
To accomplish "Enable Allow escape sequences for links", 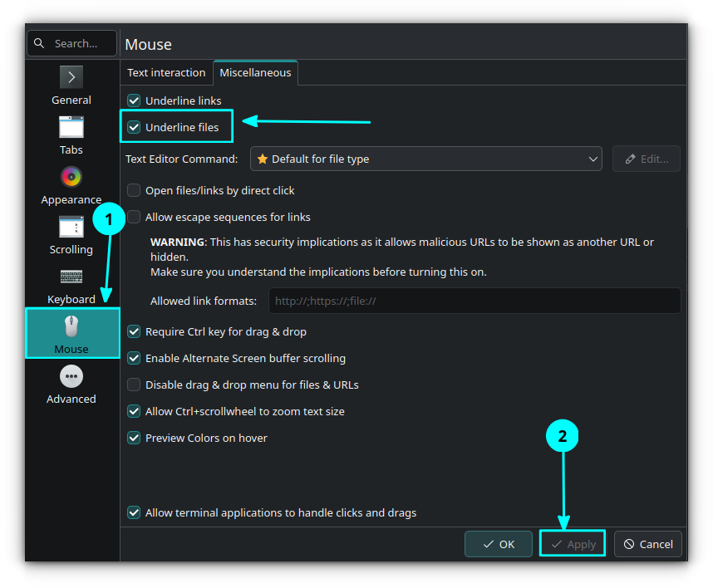I will (x=134, y=217).
